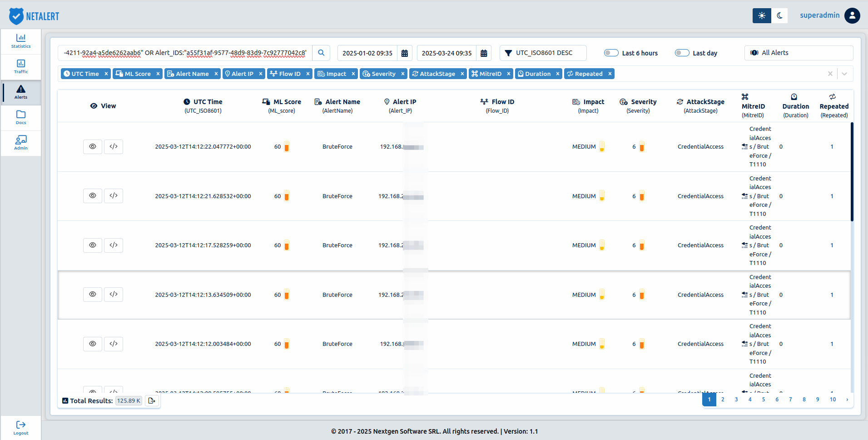Image resolution: width=868 pixels, height=440 pixels.
Task: Go to results page 8
Action: [x=804, y=400]
